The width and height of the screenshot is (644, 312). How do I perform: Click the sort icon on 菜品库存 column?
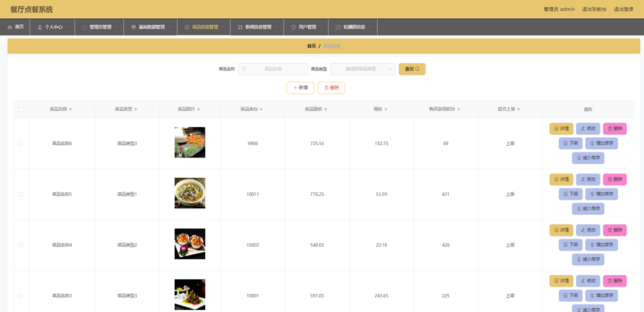tap(261, 110)
